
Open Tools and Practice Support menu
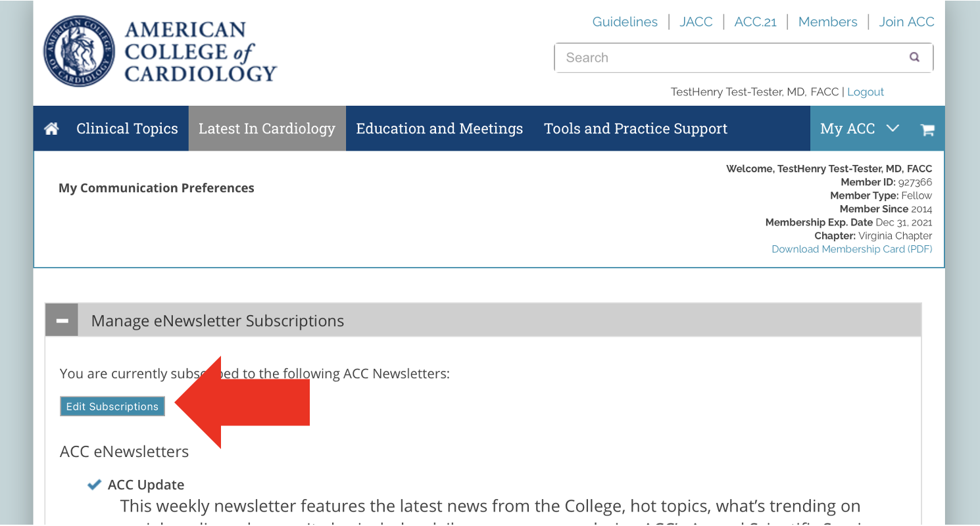(x=635, y=129)
